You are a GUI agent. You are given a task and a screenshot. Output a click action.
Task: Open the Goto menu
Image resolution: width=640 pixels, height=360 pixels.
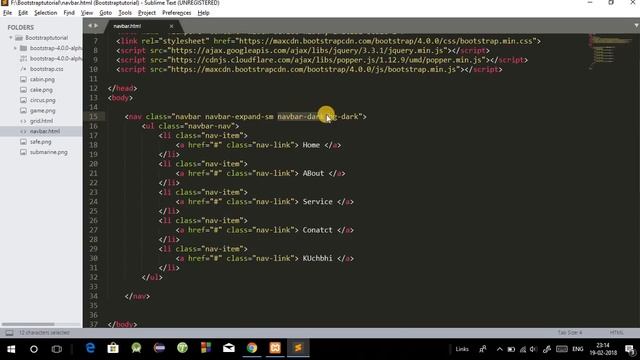pos(105,13)
